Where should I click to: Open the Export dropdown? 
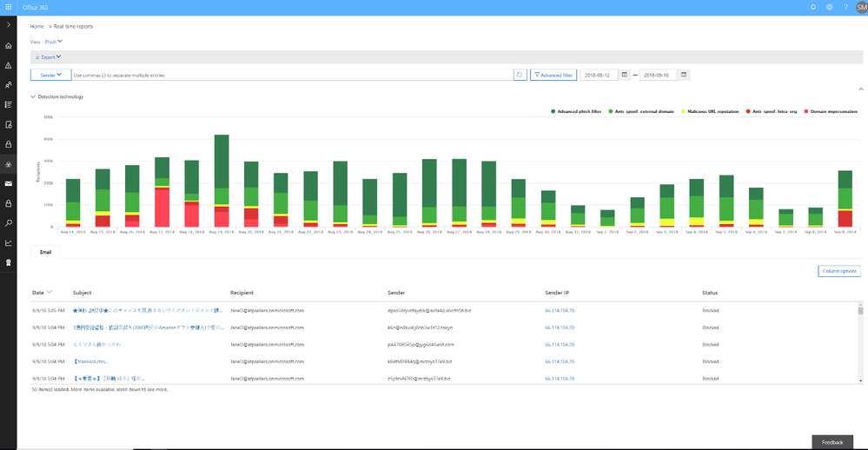49,57
